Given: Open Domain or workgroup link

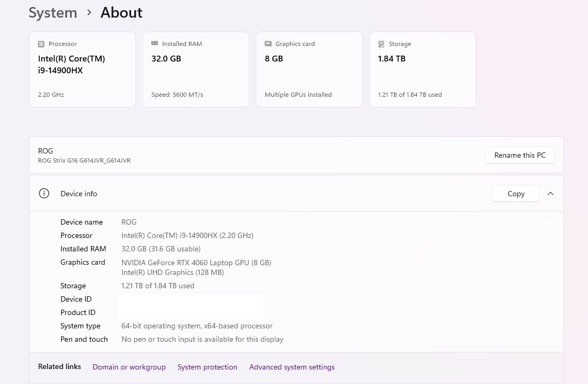Looking at the screenshot, I should coord(129,367).
